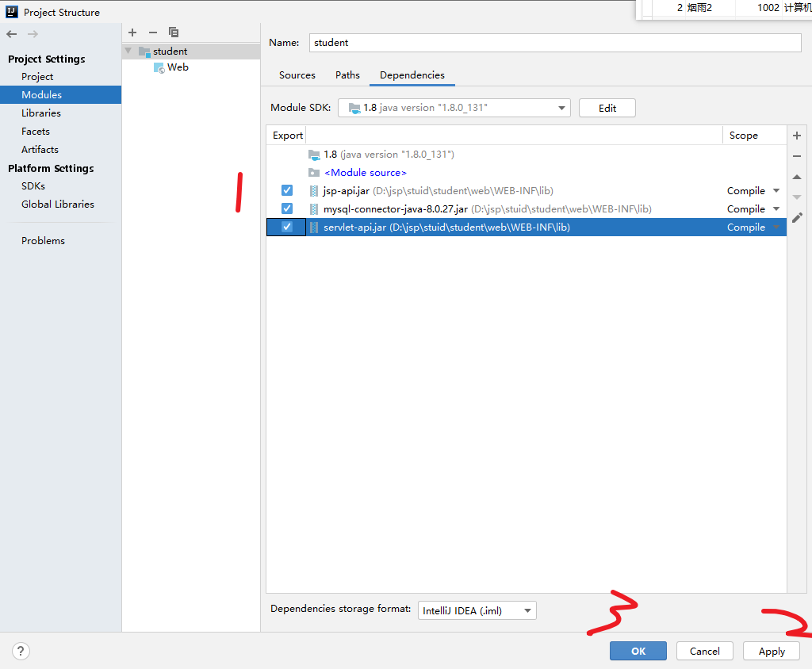Viewport: 812px width, 669px height.
Task: Select the Dependencies tab
Action: coord(412,75)
